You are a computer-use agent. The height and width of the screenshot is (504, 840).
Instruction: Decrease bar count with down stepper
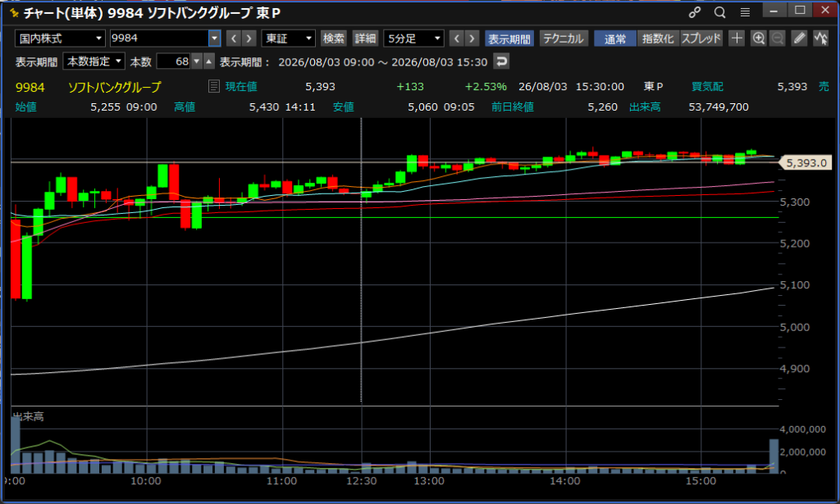[197, 61]
